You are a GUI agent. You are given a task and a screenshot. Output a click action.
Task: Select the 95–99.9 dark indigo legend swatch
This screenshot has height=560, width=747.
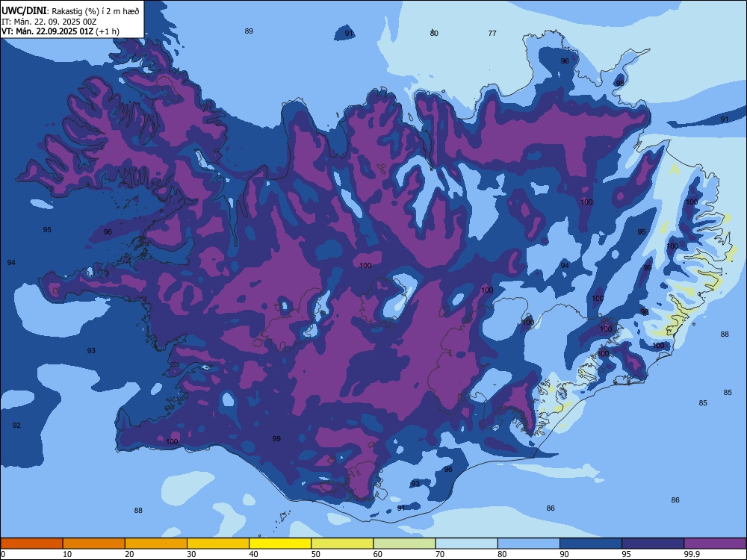[x=653, y=544]
